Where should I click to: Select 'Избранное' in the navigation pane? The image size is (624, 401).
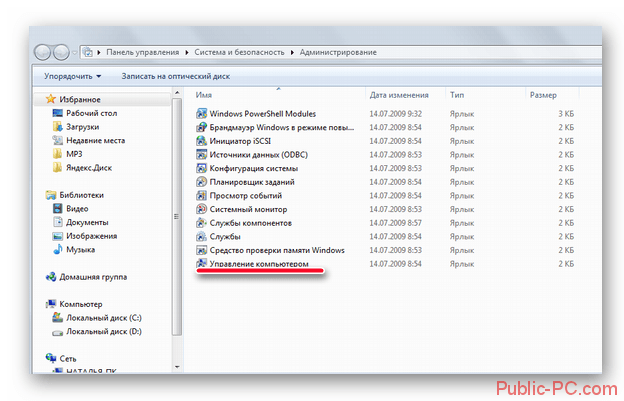point(80,99)
